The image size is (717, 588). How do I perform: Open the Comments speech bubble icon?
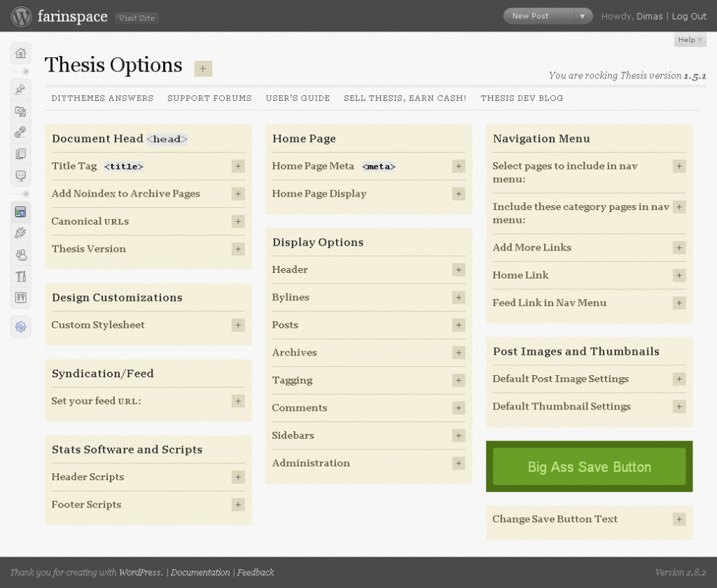pos(21,176)
